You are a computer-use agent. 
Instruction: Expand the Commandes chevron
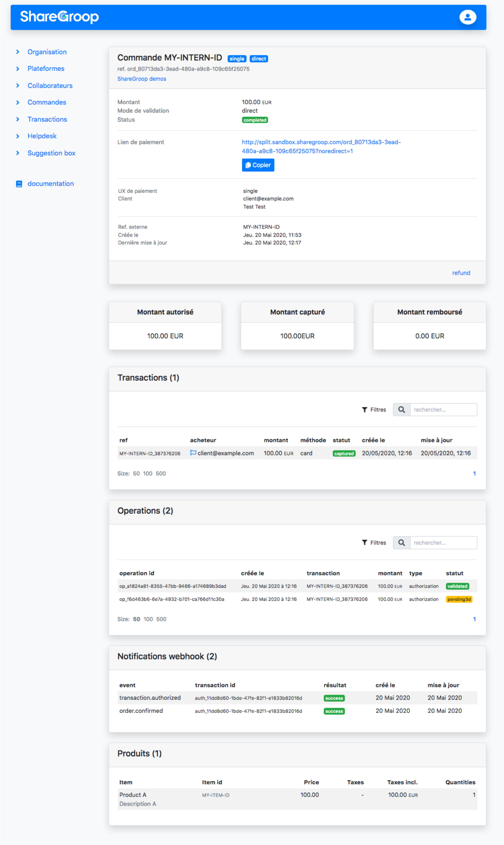pyautogui.click(x=18, y=102)
